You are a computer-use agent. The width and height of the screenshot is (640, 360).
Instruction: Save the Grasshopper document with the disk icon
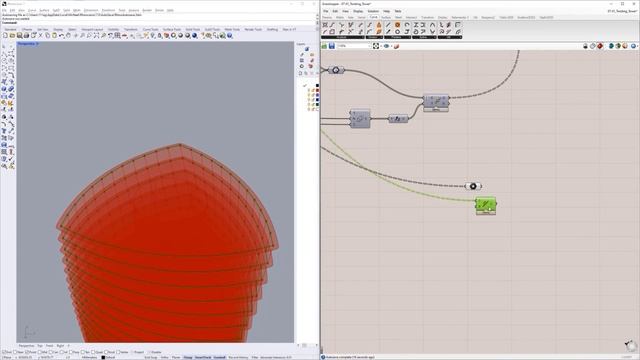pyautogui.click(x=332, y=46)
